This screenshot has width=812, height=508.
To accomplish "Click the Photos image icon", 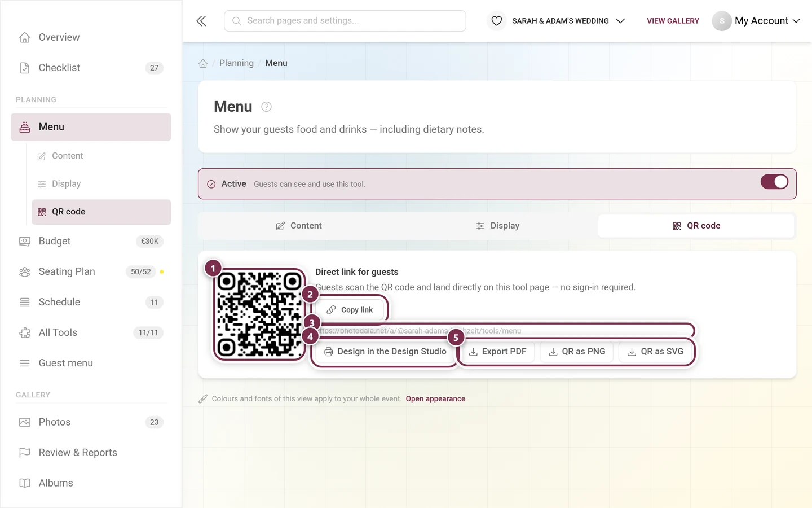I will click(x=25, y=422).
